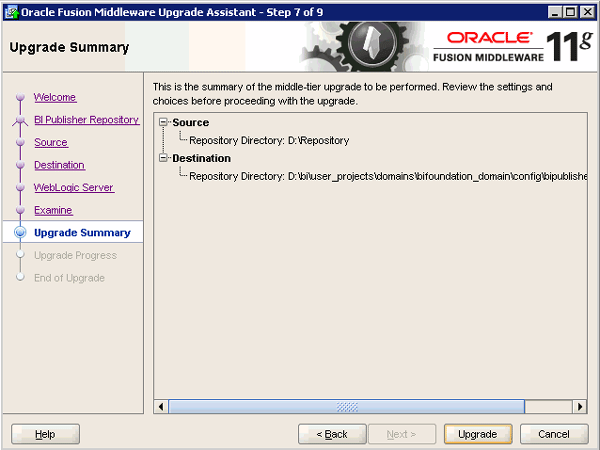600x450 pixels.
Task: Click the Welcome step bullet marker
Action: coord(20,97)
